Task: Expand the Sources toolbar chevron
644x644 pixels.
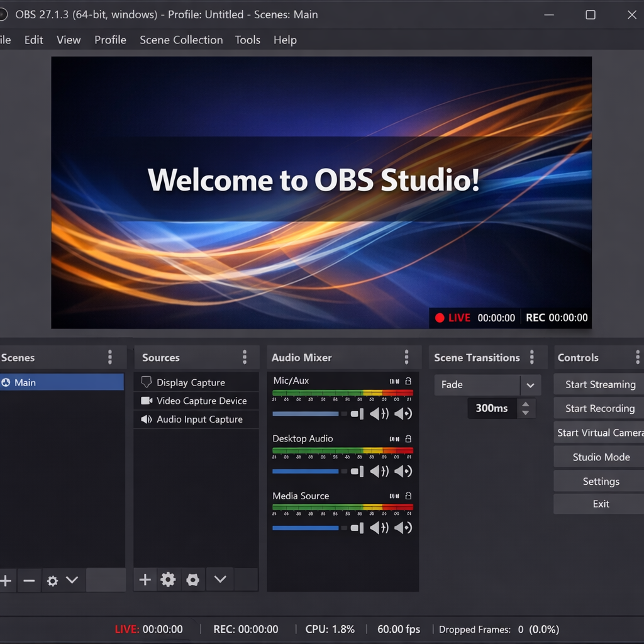Action: [x=219, y=579]
